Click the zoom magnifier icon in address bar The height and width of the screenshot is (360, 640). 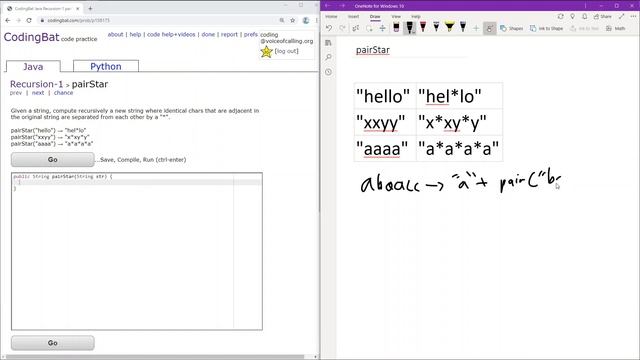click(x=282, y=20)
